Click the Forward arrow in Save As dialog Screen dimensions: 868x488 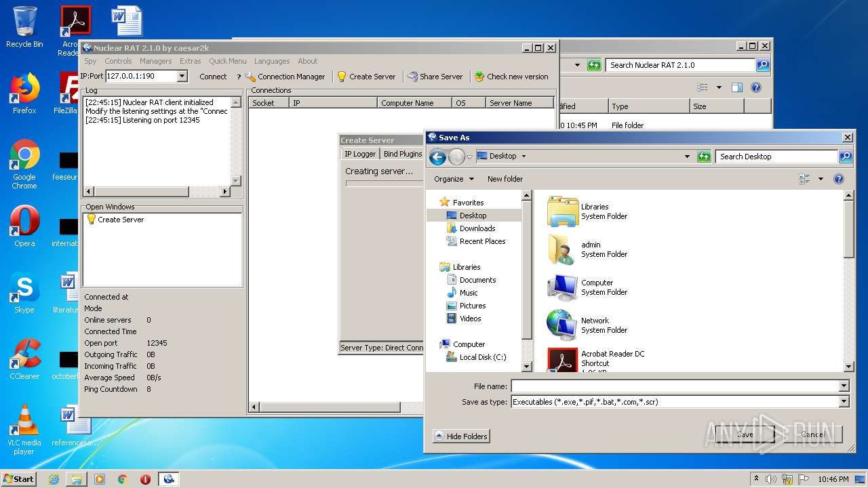click(x=456, y=157)
